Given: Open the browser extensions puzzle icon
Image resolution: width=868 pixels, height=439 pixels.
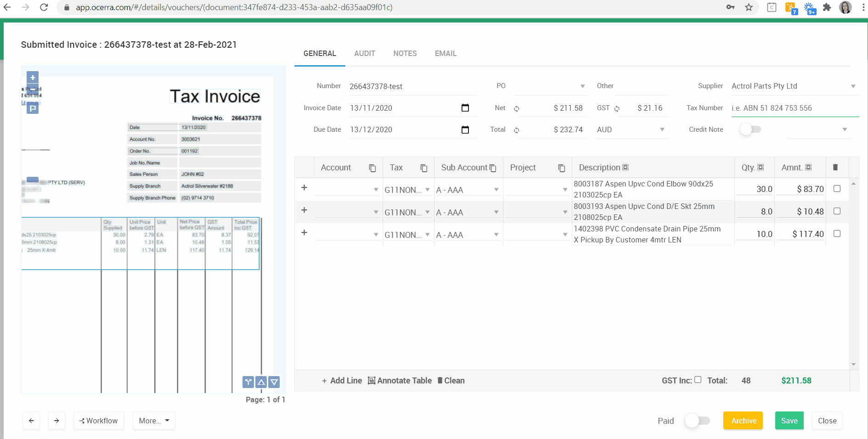Looking at the screenshot, I should (x=827, y=7).
